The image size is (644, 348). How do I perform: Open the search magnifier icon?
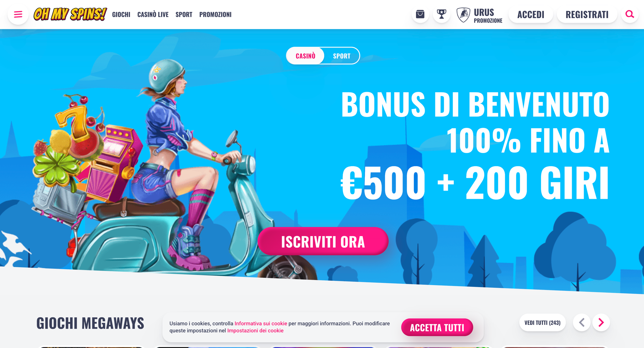630,14
